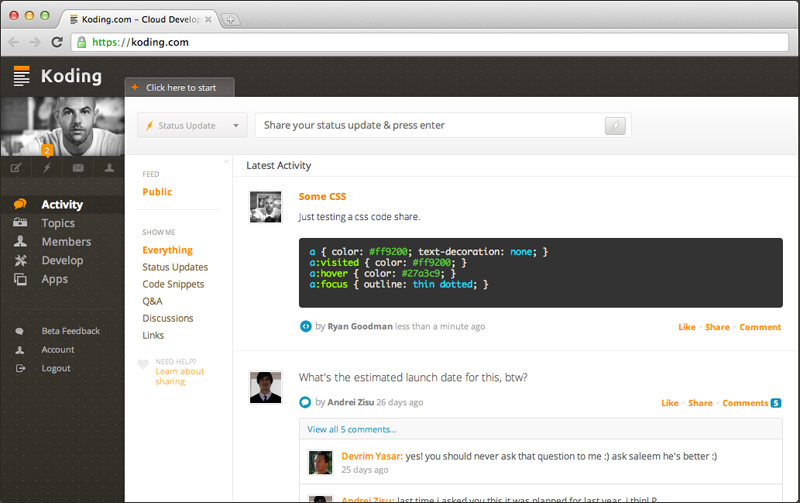The width and height of the screenshot is (800, 503).
Task: Click the Topics icon in sidebar
Action: click(x=20, y=223)
